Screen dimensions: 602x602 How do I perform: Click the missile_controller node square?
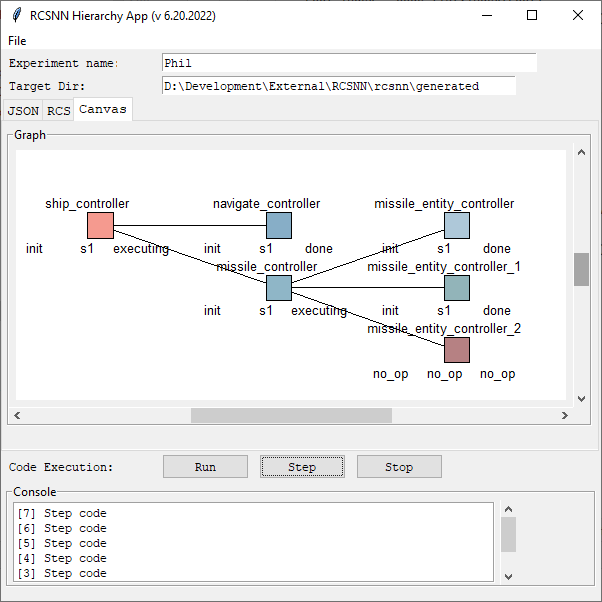(279, 288)
